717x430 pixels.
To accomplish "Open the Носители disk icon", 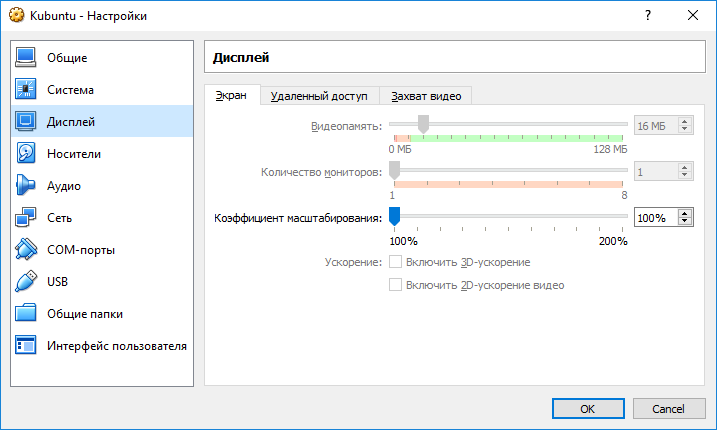I will (25, 153).
